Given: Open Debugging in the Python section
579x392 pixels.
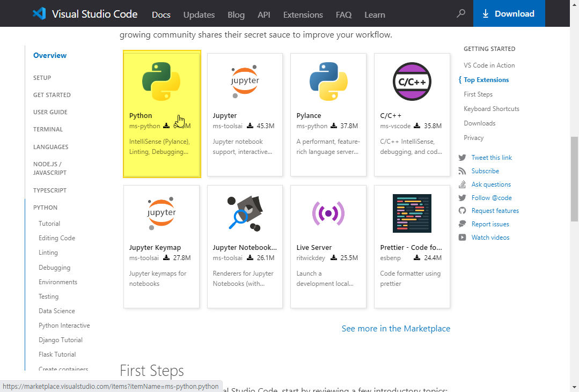Looking at the screenshot, I should click(x=54, y=267).
